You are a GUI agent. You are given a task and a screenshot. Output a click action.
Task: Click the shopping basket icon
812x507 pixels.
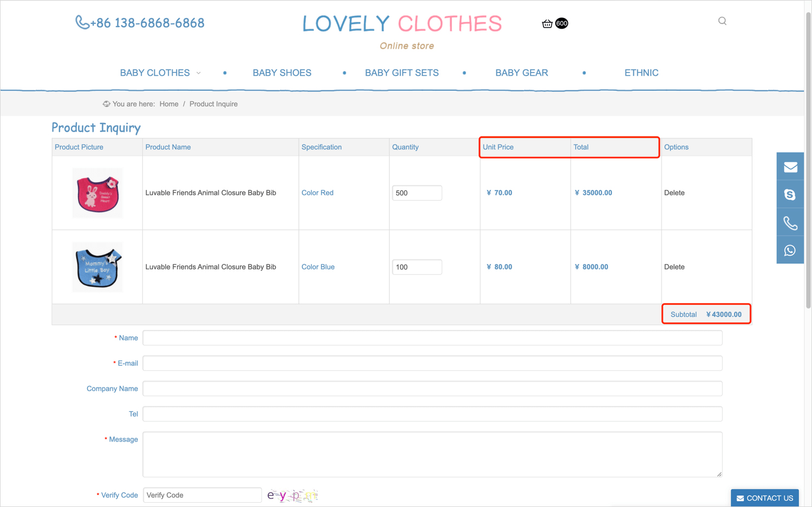point(547,23)
